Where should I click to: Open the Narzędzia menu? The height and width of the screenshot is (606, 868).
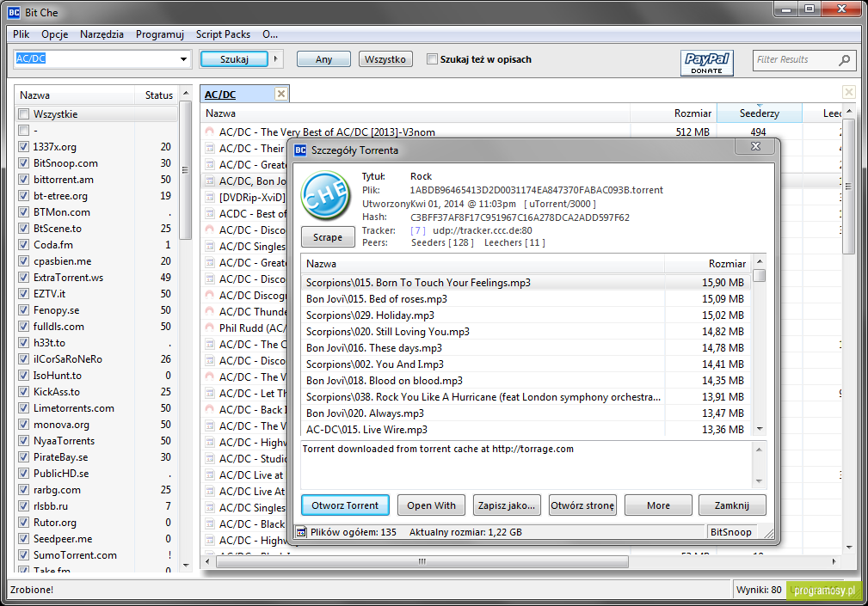(x=102, y=34)
